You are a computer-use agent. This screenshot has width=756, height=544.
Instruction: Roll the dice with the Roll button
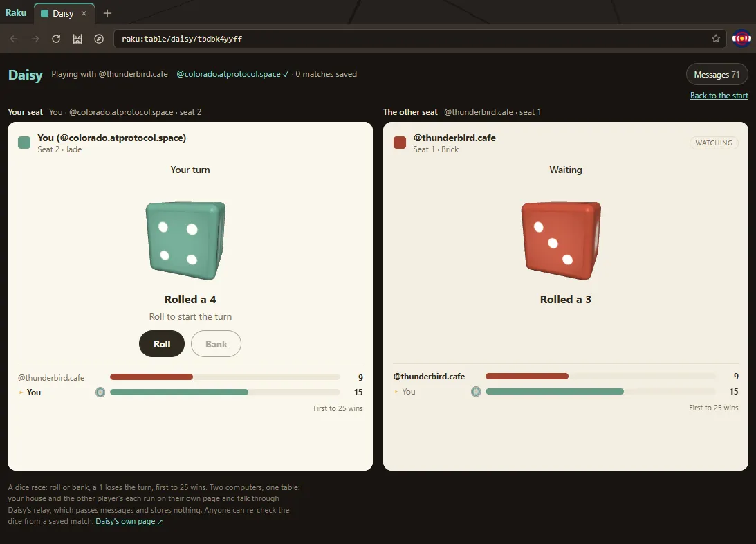(162, 344)
